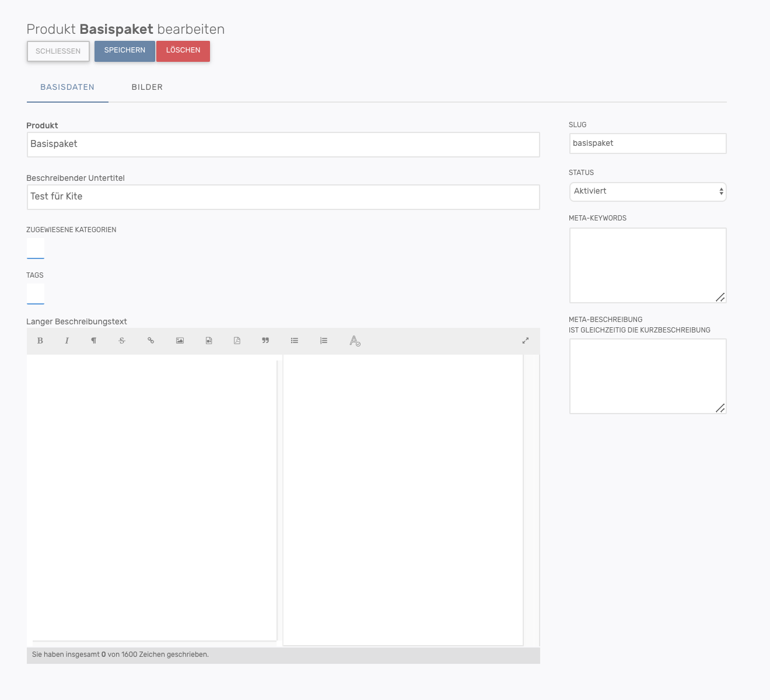Expand the editor to fullscreen
Image resolution: width=770 pixels, height=700 pixels.
point(525,341)
